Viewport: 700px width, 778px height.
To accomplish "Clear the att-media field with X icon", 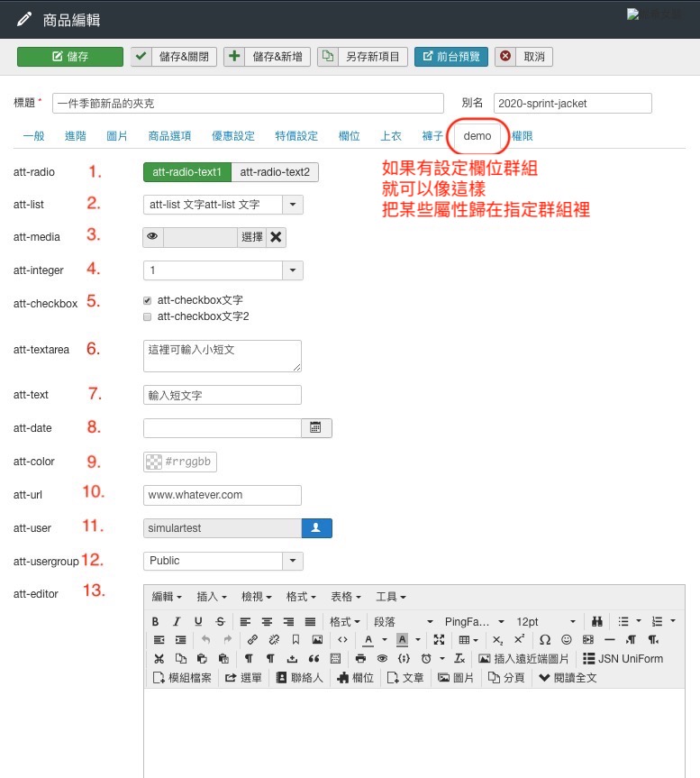I will pos(277,237).
